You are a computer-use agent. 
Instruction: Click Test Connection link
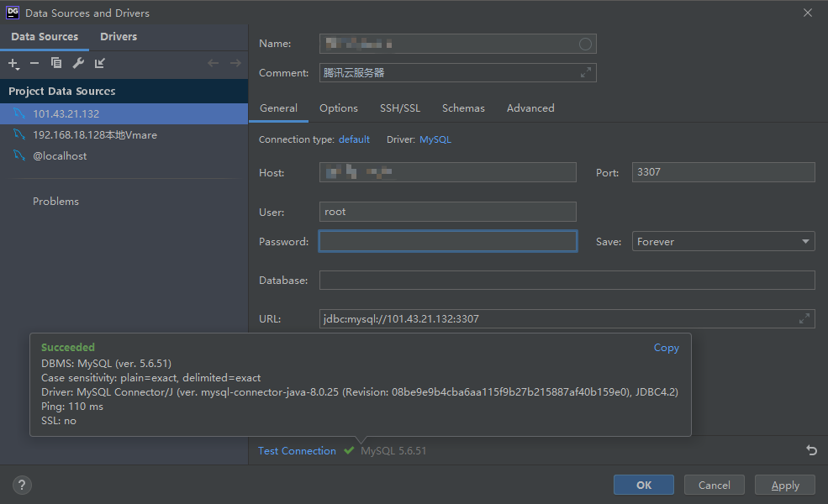click(297, 451)
